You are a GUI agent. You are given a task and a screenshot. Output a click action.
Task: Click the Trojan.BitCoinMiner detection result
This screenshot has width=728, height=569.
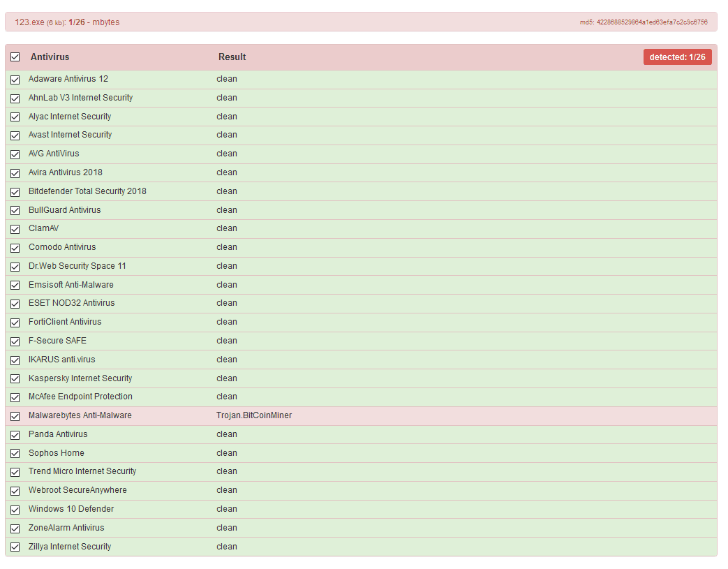click(254, 415)
